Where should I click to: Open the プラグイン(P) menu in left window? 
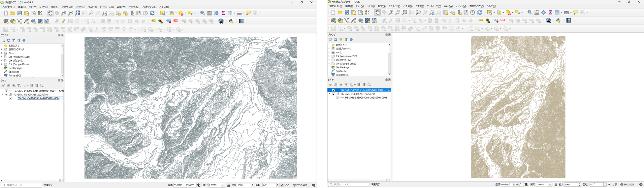pos(67,7)
